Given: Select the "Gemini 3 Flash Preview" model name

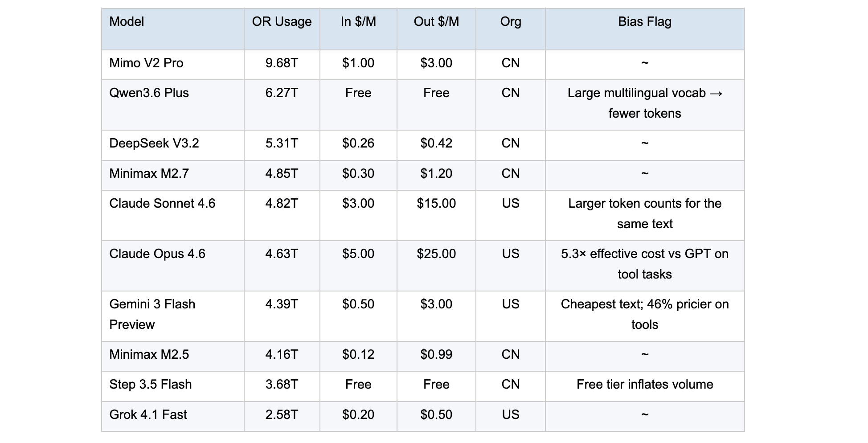Looking at the screenshot, I should pyautogui.click(x=152, y=314).
